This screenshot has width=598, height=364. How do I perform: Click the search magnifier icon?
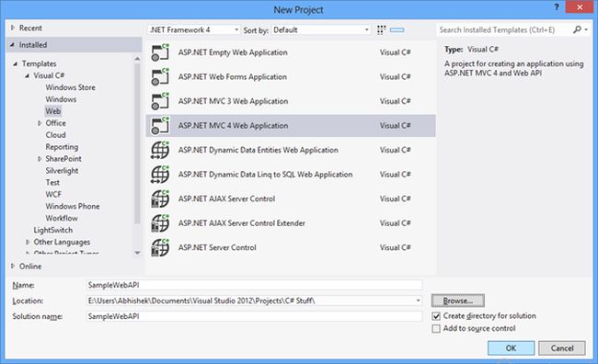click(x=577, y=29)
